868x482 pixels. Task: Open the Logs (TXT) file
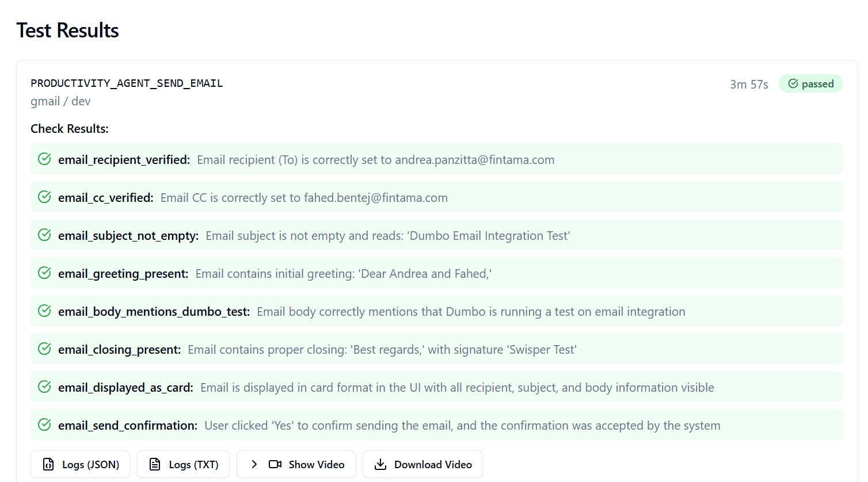(x=183, y=464)
